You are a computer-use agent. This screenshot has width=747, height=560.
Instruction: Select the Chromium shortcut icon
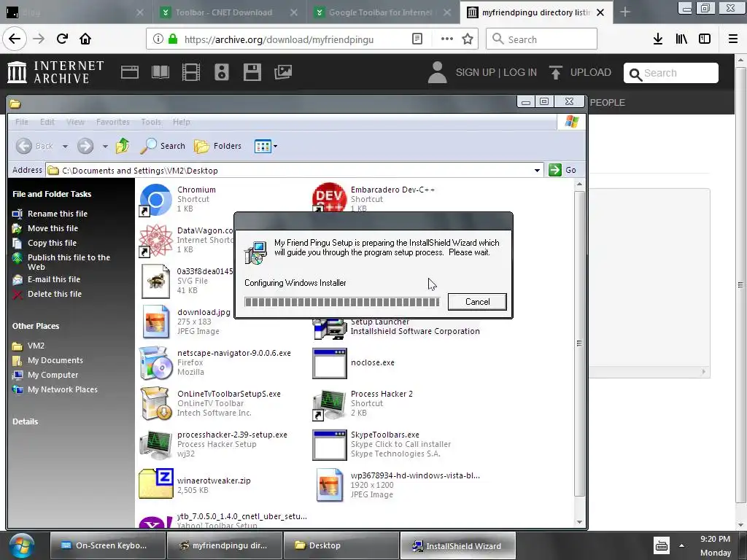pos(156,200)
